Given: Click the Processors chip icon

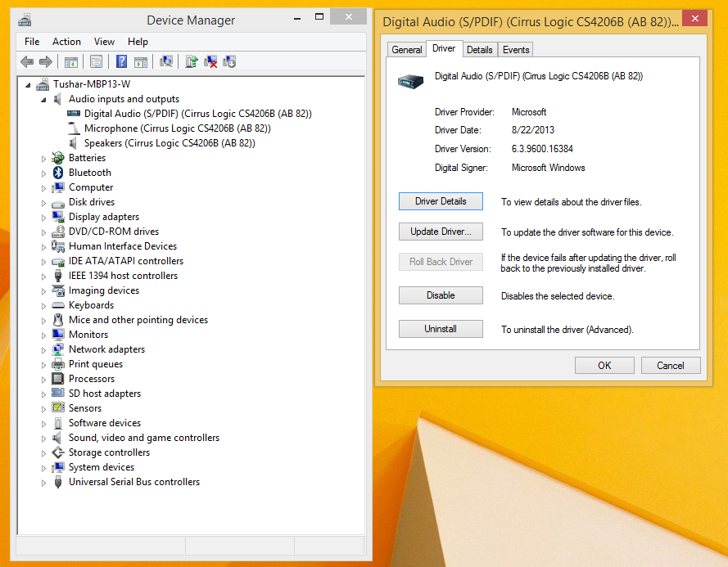Looking at the screenshot, I should click(x=57, y=379).
